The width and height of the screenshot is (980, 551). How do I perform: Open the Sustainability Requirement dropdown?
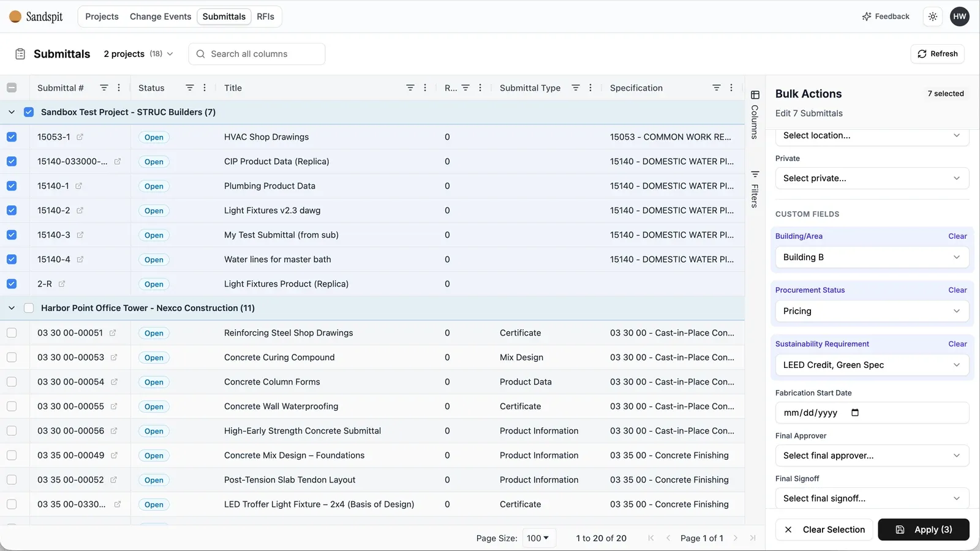coord(872,365)
